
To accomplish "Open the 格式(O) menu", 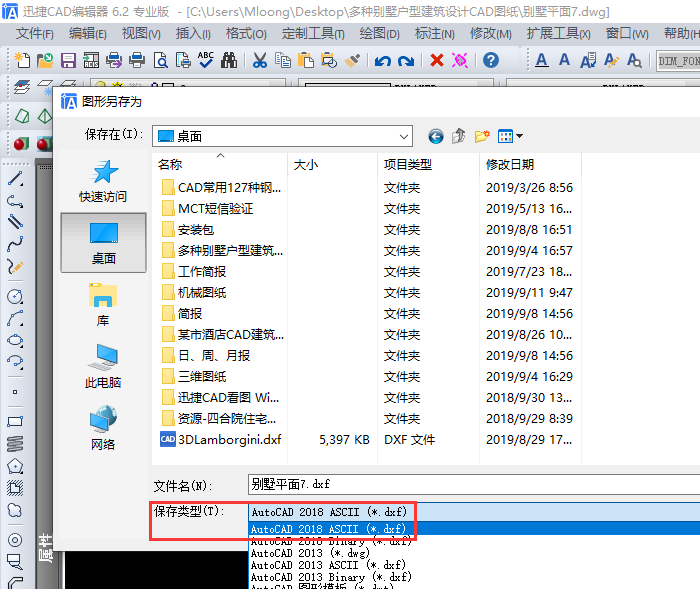I will point(246,33).
